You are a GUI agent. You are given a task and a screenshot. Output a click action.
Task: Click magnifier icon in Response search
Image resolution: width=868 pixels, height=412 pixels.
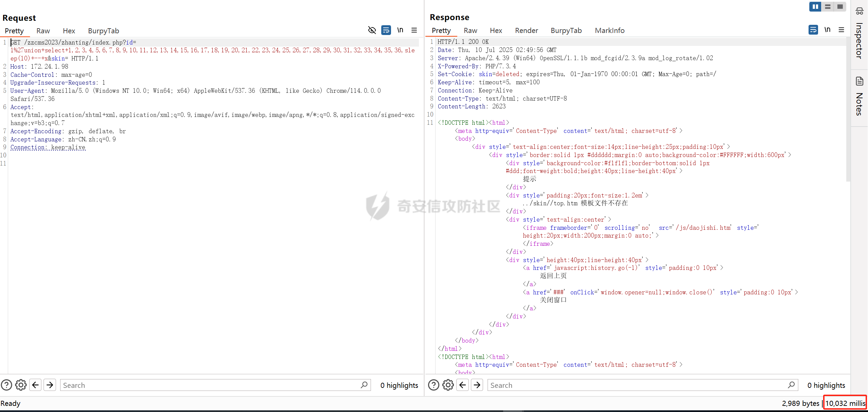(791, 385)
